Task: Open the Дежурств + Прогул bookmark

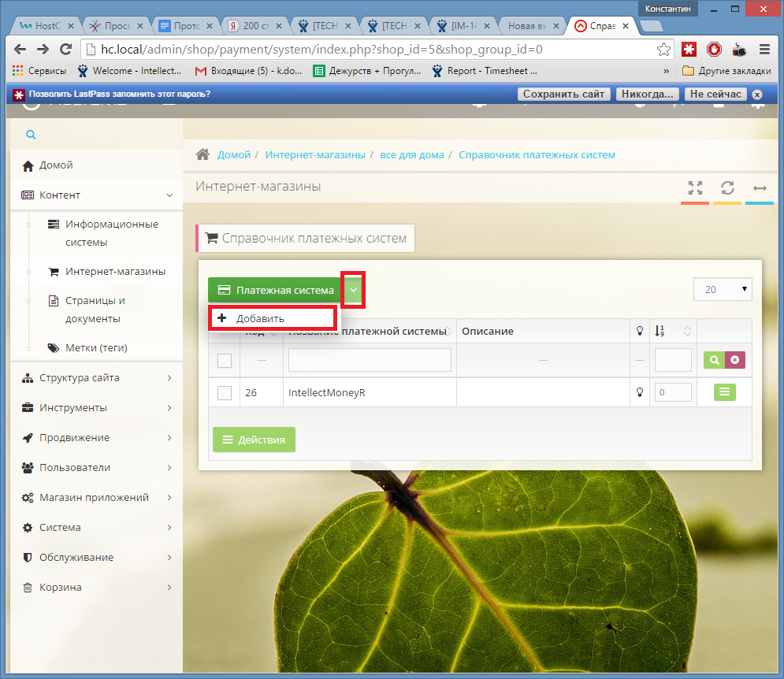Action: [367, 71]
